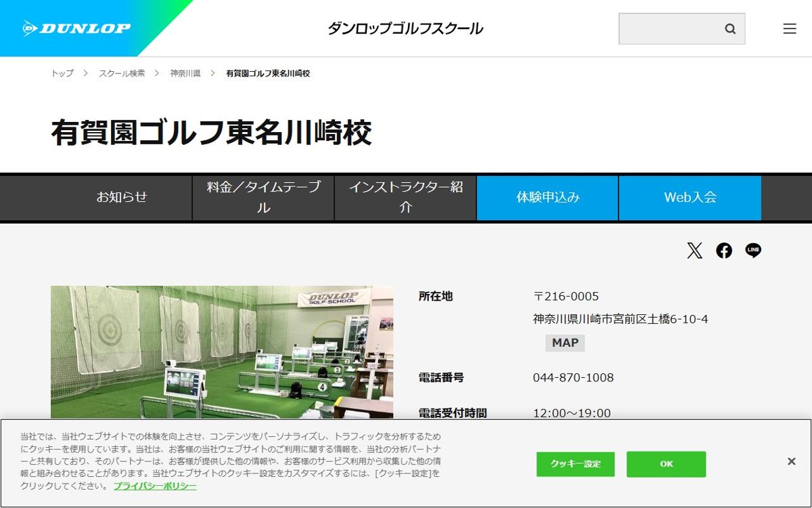This screenshot has height=508, width=812.
Task: Click page heading 有賀園ゴルフ東名川崎校
Action: [x=211, y=133]
